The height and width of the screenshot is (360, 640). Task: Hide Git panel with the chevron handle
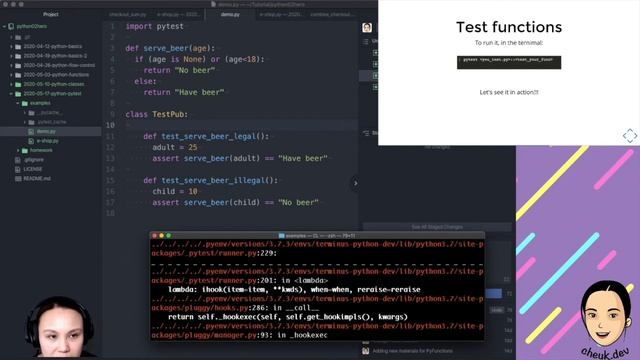tap(355, 184)
